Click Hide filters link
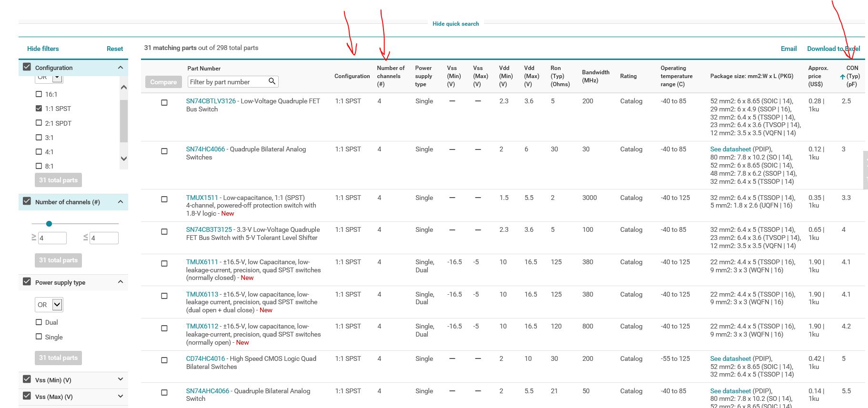 [43, 49]
